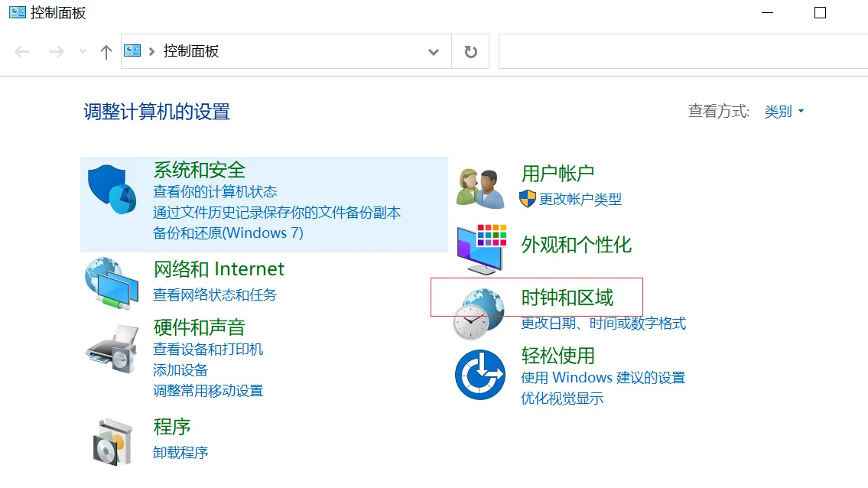Expand the 类别 view-by dropdown
This screenshot has width=868, height=488.
pos(784,112)
